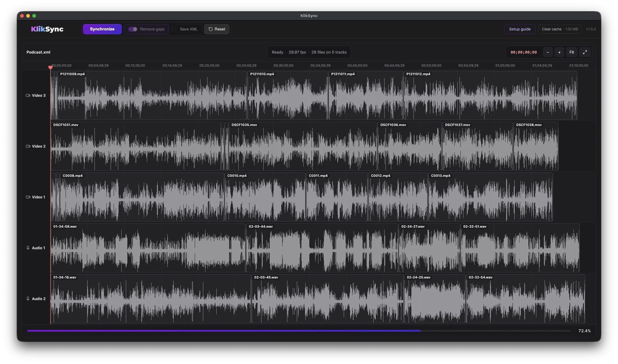Click the Synchronize button
Image resolution: width=618 pixels, height=364 pixels.
(102, 29)
